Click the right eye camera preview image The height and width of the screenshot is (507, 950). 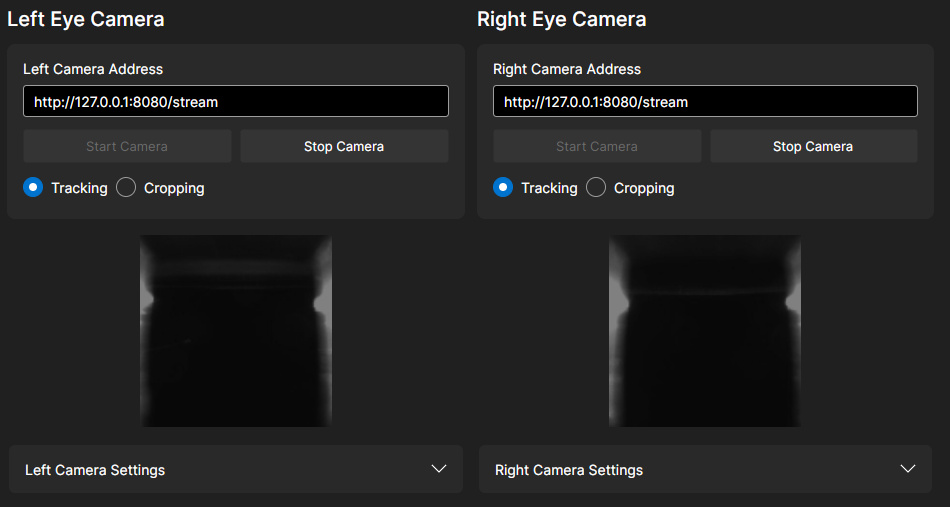(705, 331)
